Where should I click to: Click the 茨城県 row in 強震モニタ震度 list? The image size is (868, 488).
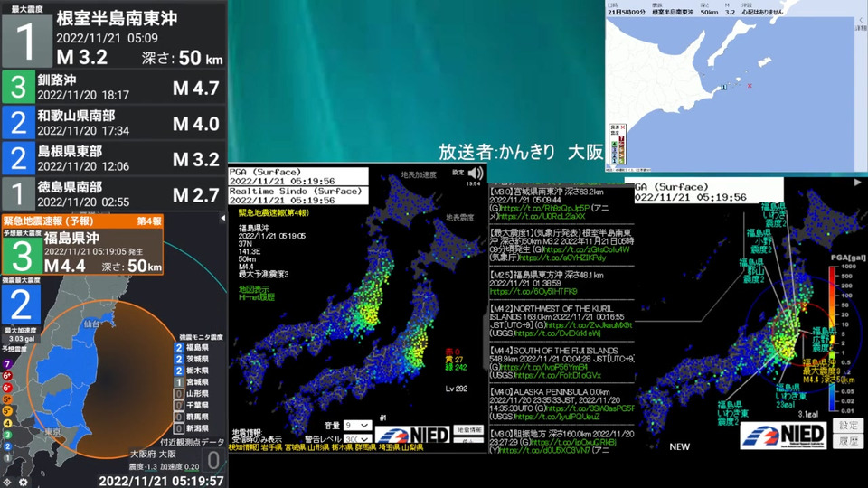point(192,359)
